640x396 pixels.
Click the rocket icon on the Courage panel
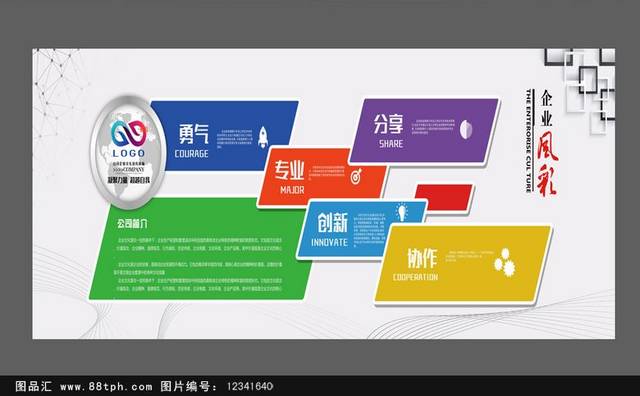(x=263, y=137)
